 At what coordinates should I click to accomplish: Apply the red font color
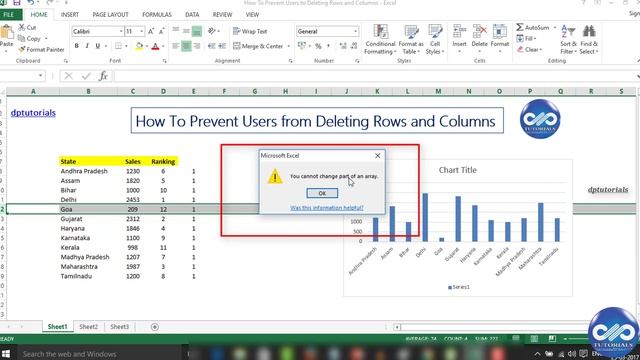pyautogui.click(x=155, y=46)
